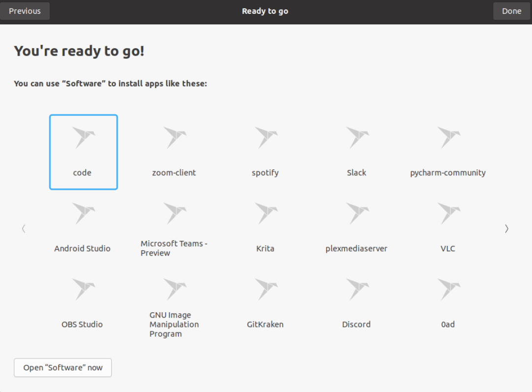Click the "spotify" label text
This screenshot has width=532, height=392.
click(265, 173)
